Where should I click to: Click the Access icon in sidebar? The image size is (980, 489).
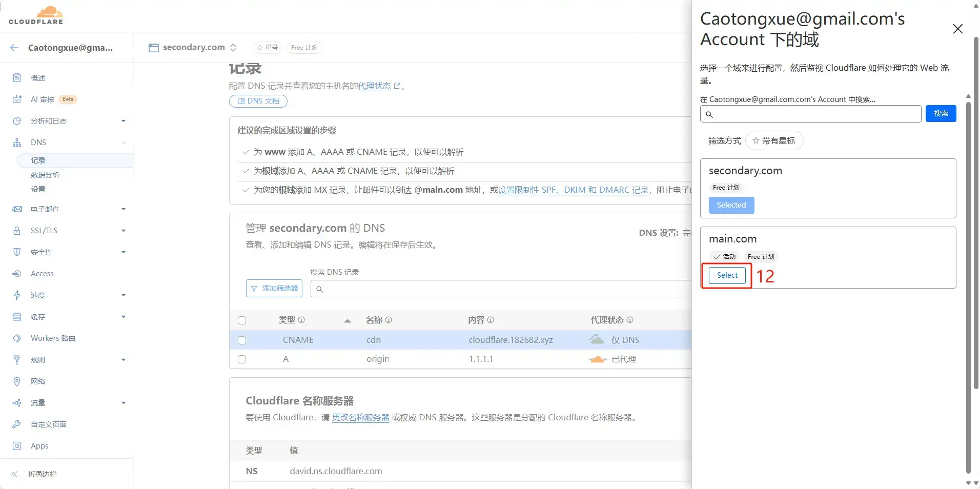[x=17, y=274]
